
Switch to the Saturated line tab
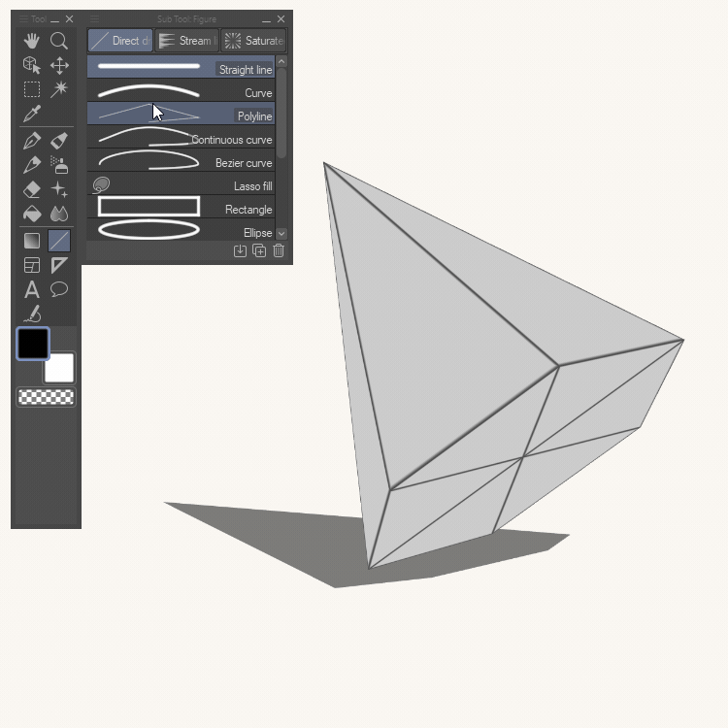pyautogui.click(x=253, y=41)
